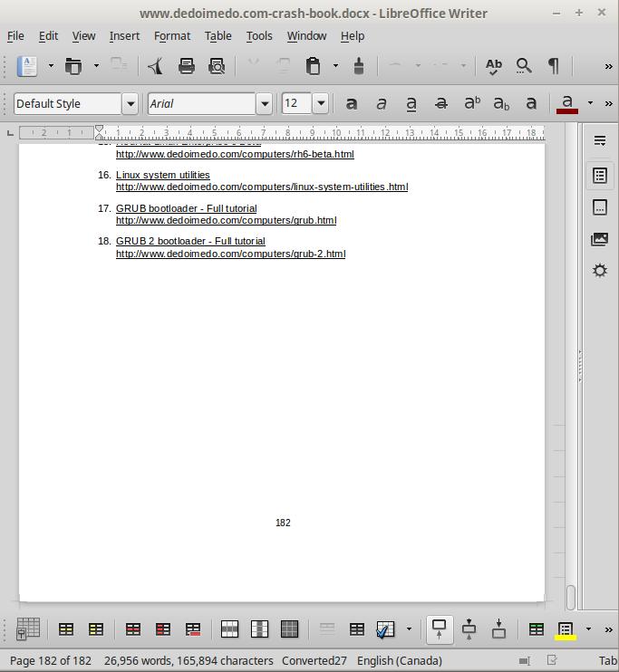Viewport: 619px width, 672px height.
Task: Follow the Linux system utilities link
Action: point(163,175)
